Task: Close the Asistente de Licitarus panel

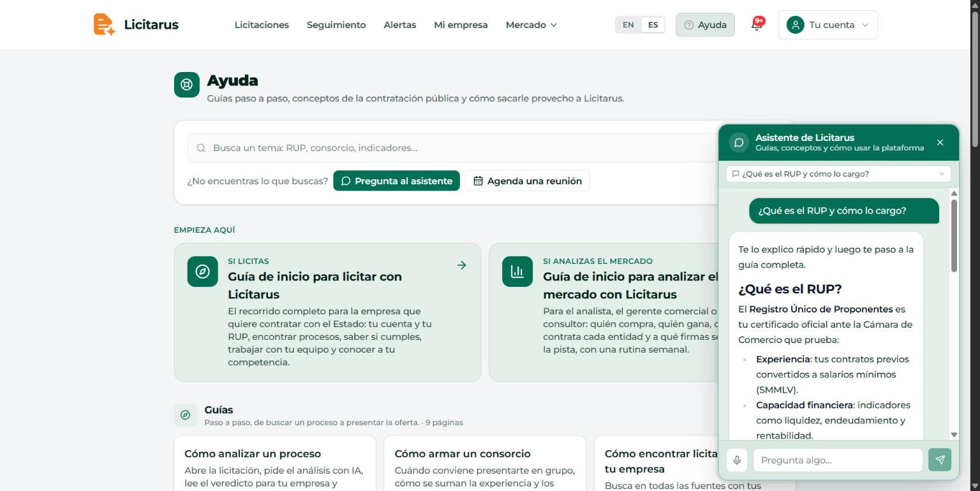Action: point(940,143)
